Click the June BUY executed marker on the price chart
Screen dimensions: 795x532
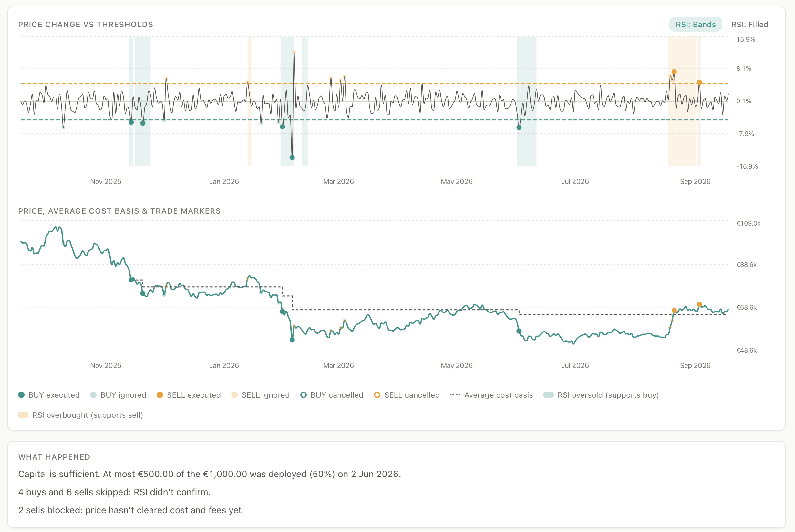point(519,331)
